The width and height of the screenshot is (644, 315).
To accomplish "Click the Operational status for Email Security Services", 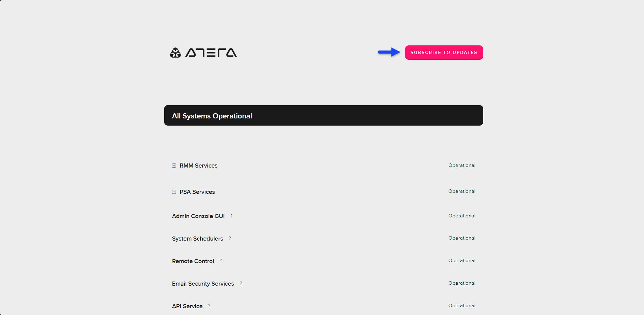I will tap(462, 283).
